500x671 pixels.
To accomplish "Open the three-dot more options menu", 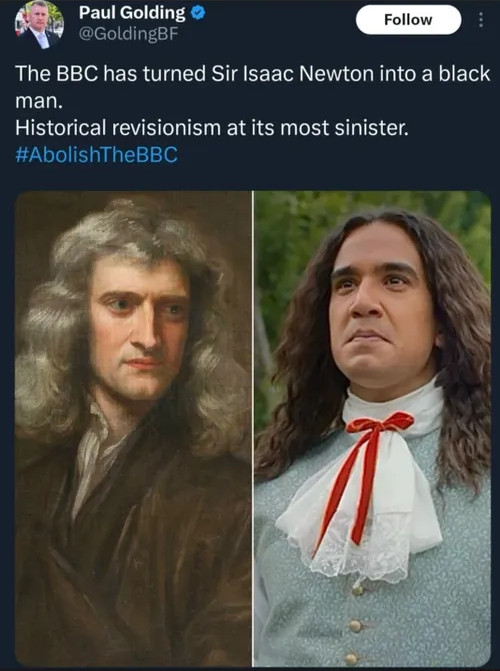I will point(481,20).
